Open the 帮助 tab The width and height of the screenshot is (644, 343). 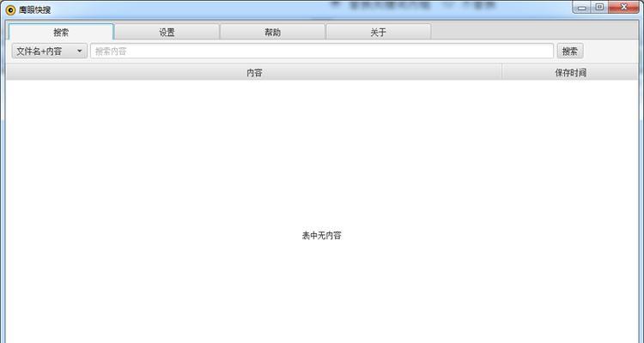pyautogui.click(x=272, y=32)
